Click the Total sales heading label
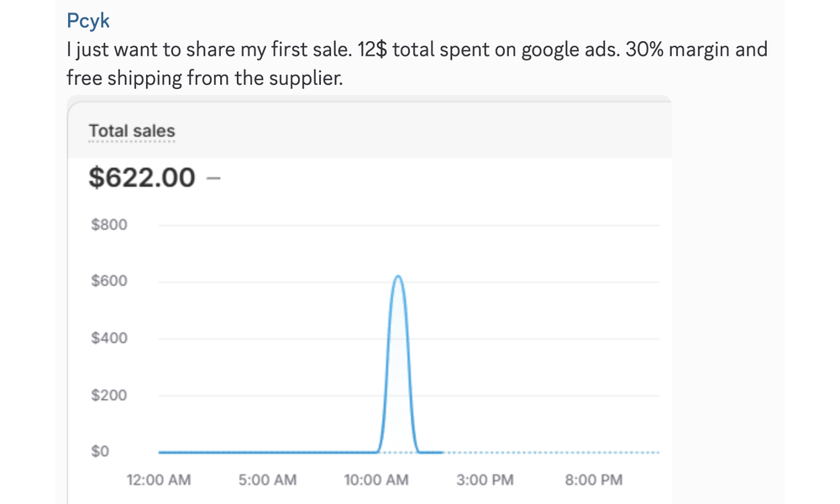Screen dimensions: 840x504 (132, 131)
